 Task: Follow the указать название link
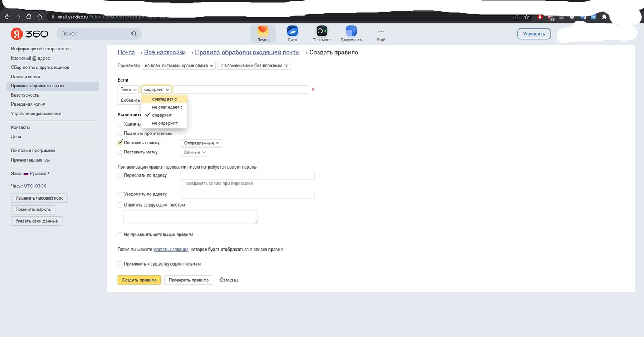(x=171, y=250)
